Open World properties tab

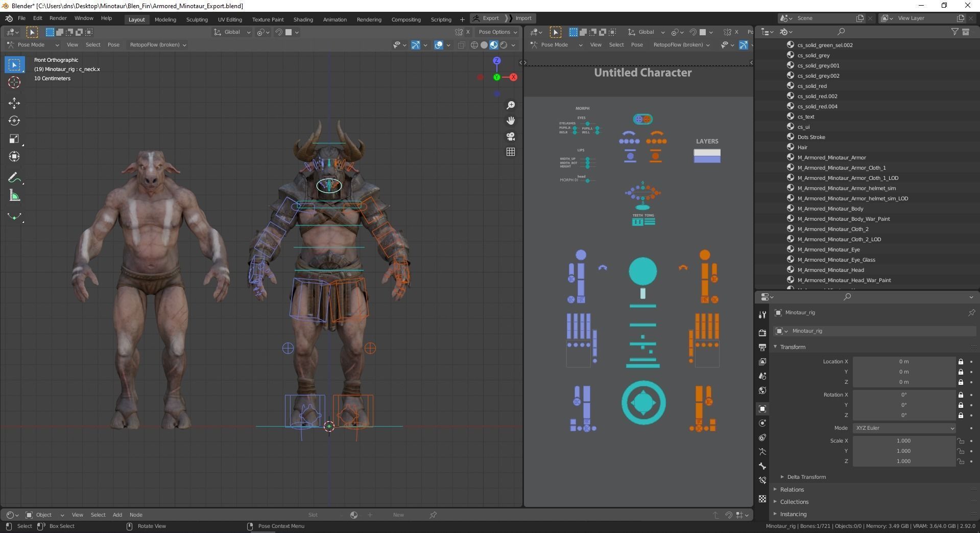tap(762, 390)
